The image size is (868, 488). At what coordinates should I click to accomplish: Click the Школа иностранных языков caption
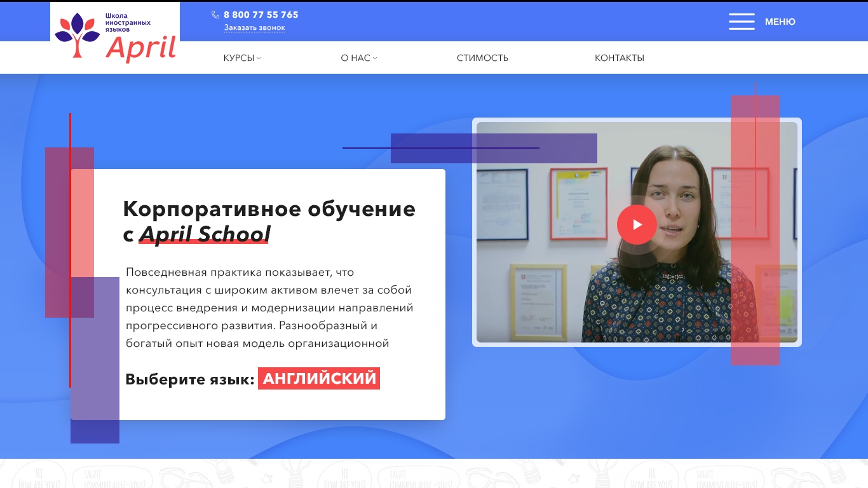(x=128, y=22)
